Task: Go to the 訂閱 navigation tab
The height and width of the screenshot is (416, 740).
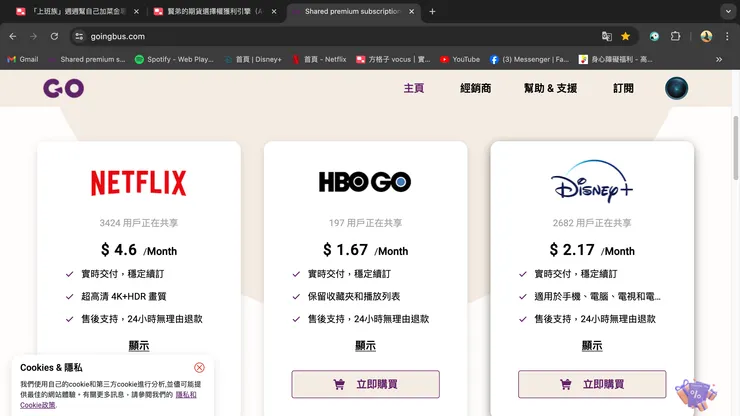Action: [623, 88]
